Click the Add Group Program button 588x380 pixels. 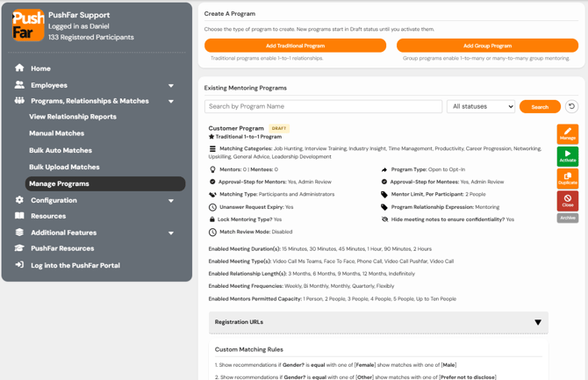click(x=487, y=46)
